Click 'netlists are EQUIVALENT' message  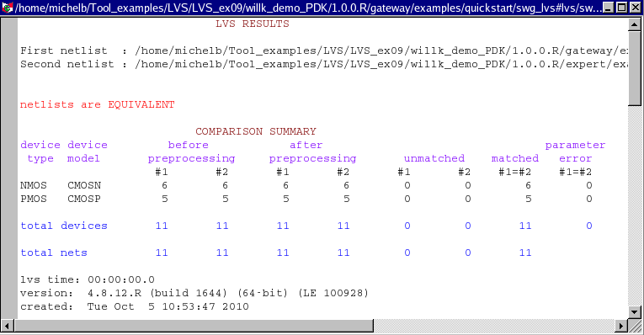98,104
